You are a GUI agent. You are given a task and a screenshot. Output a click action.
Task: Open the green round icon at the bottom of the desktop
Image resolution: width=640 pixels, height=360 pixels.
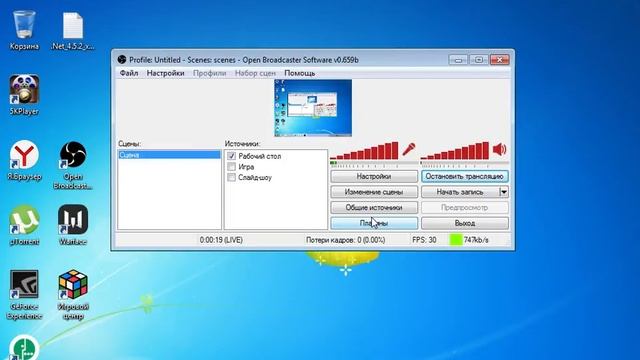click(x=24, y=348)
